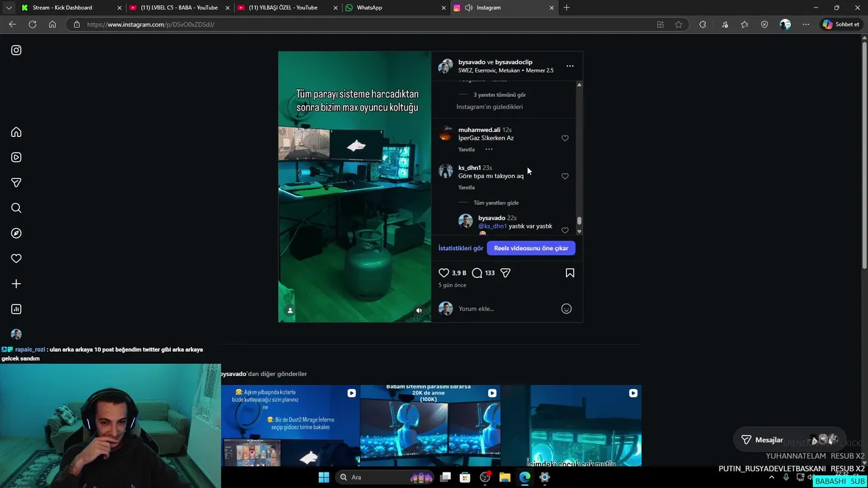Like muhamwed.ali's comment

click(x=565, y=138)
